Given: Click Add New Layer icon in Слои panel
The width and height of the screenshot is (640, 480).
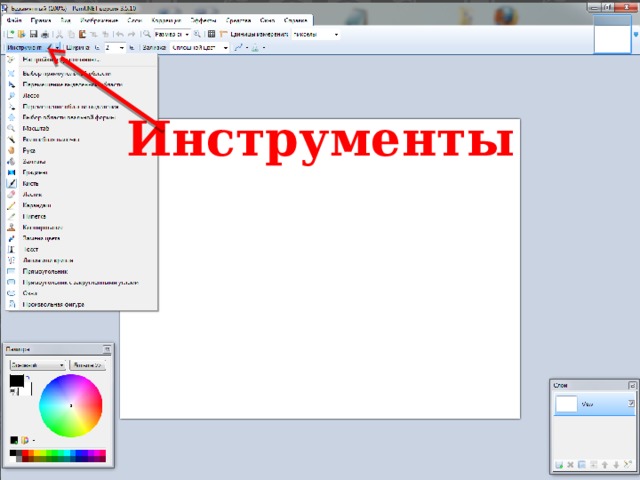Looking at the screenshot, I should tap(559, 464).
